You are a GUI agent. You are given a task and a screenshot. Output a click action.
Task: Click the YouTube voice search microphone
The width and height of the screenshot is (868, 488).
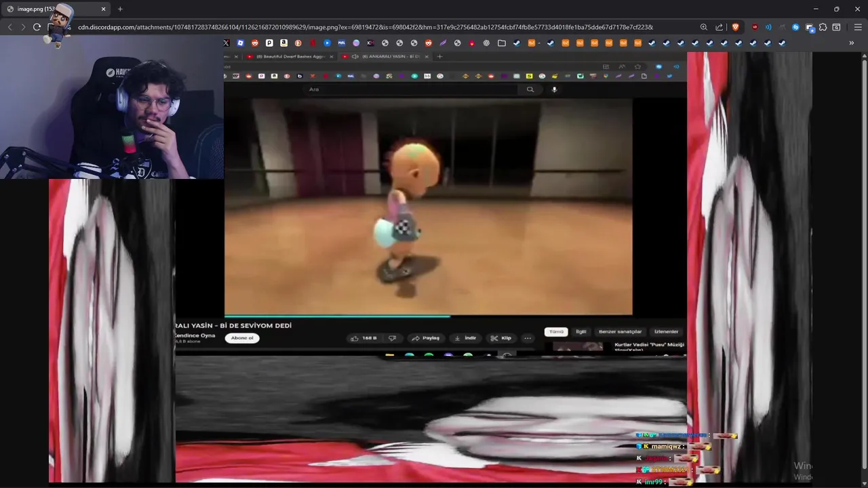(x=554, y=89)
